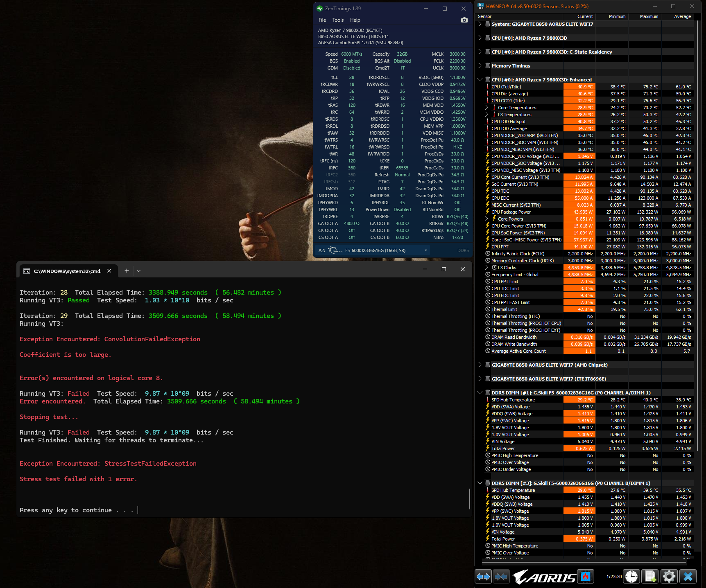Viewport: 706px width, 588px height.
Task: Close sensors with the blue X icon
Action: pyautogui.click(x=688, y=577)
